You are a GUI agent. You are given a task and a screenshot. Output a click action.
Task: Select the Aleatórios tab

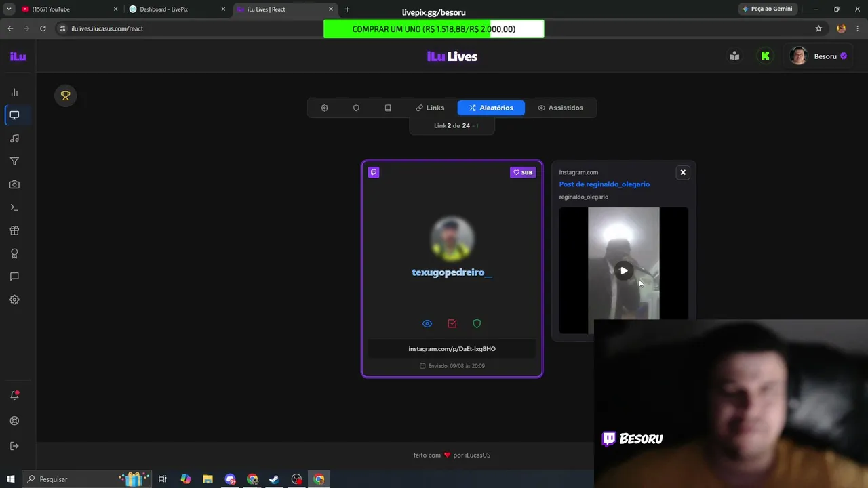(491, 108)
